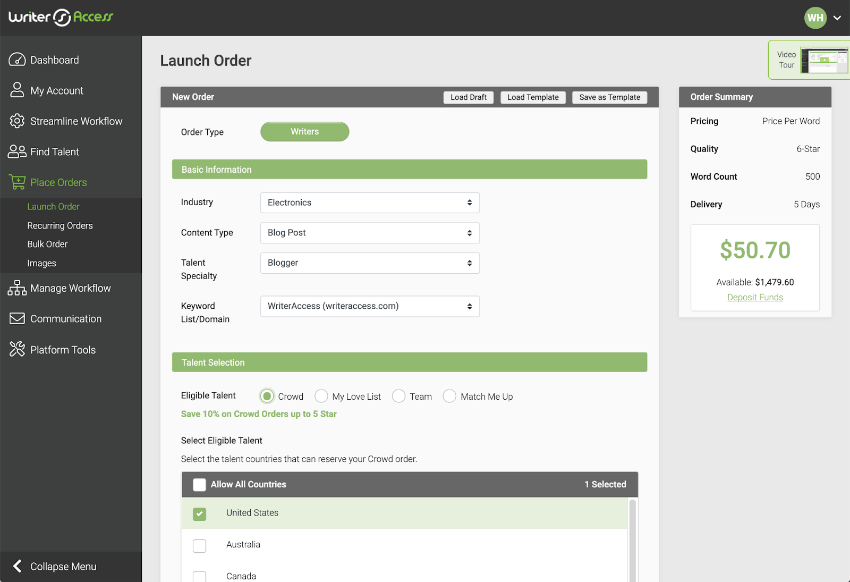Screen dimensions: 850x582
Task: Change the Content Type from Blog Post
Action: (x=372, y=232)
